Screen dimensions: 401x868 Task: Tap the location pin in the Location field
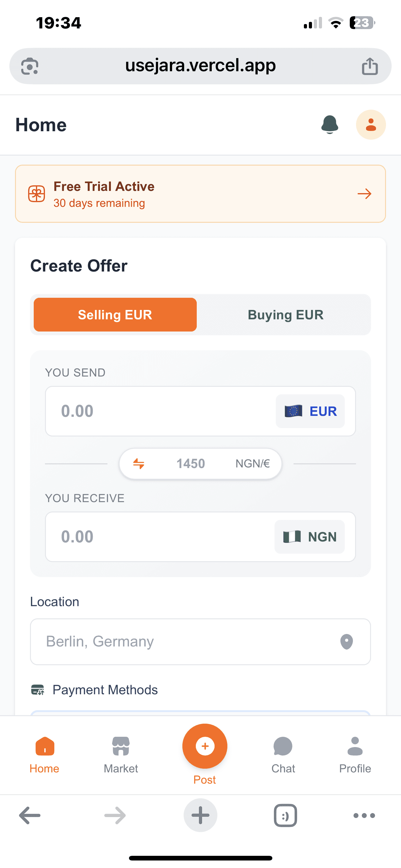[x=348, y=641]
